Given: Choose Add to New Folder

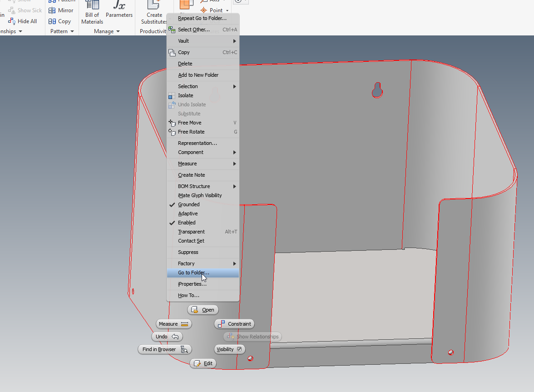Looking at the screenshot, I should (203, 75).
